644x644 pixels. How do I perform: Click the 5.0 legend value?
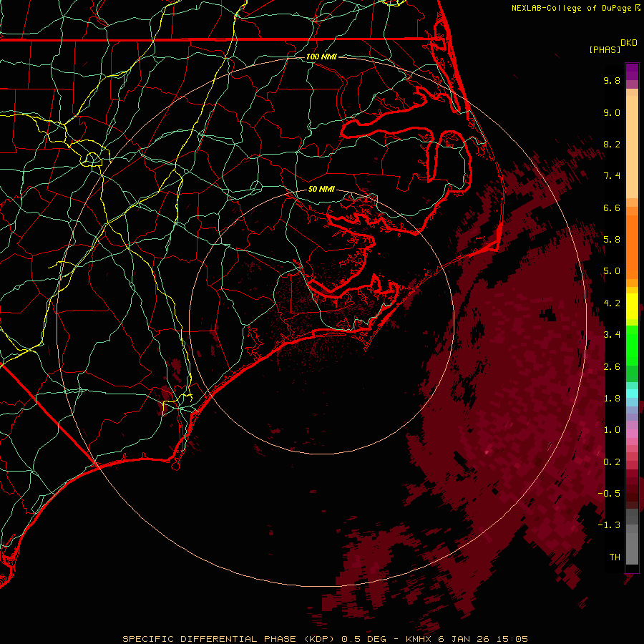[612, 271]
